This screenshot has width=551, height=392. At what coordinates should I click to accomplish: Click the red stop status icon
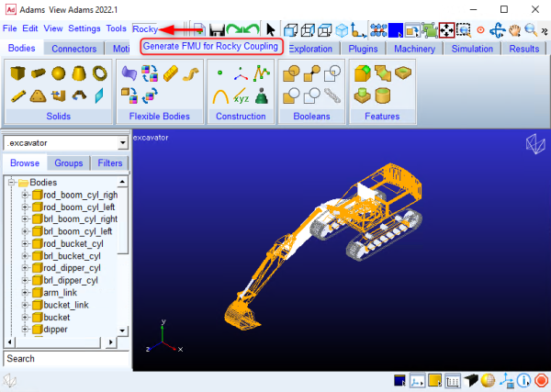(x=541, y=380)
